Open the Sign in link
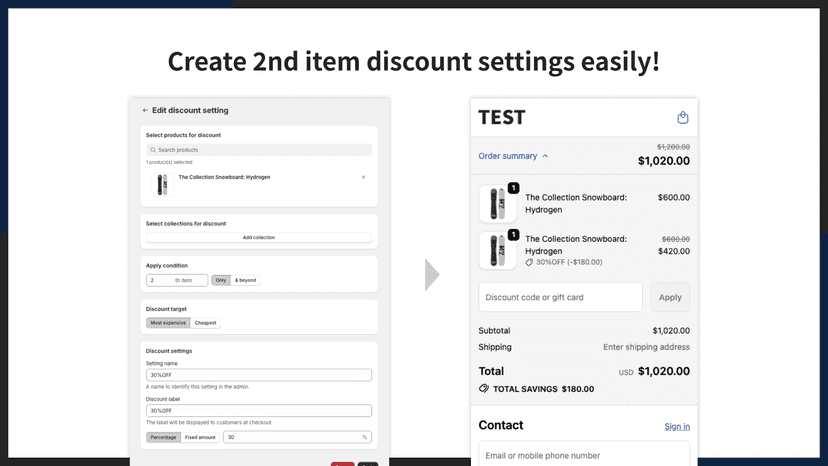 tap(677, 426)
